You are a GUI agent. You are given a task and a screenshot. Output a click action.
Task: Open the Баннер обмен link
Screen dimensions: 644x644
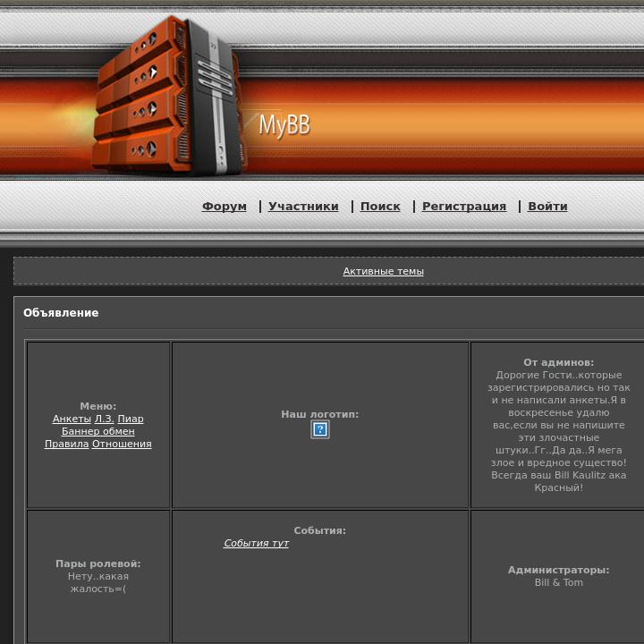(x=98, y=431)
